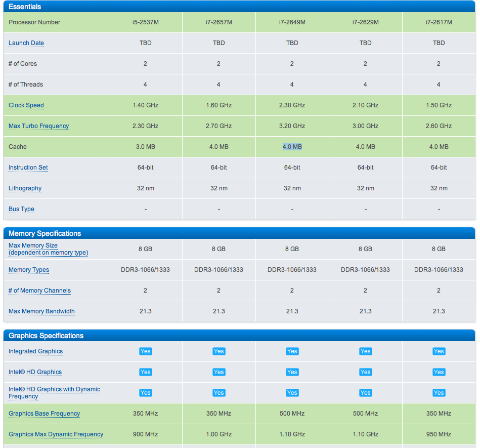Image resolution: width=480 pixels, height=448 pixels.
Task: Click the Memory Specifications section header
Action: tap(239, 233)
